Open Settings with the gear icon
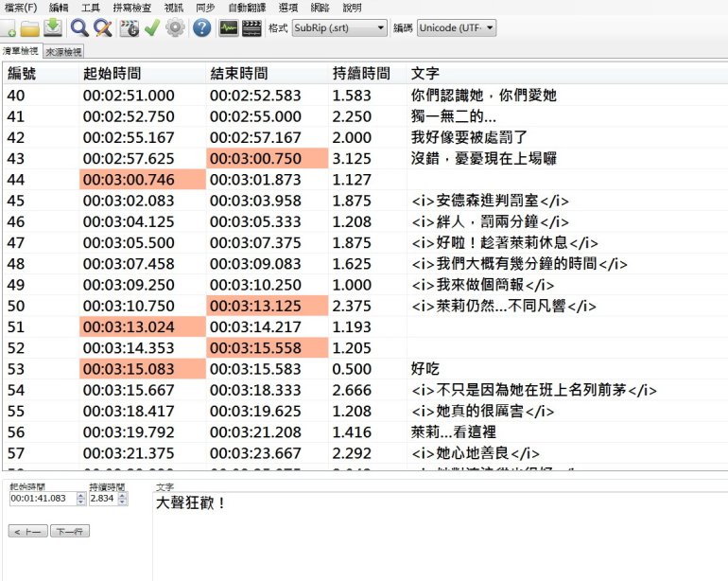Viewport: 728px width, 581px height. coord(175,27)
